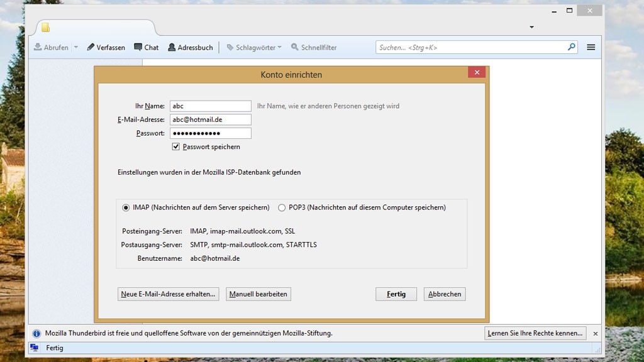This screenshot has width=644, height=362.
Task: Enable the Passwort speichern checkbox
Action: pyautogui.click(x=174, y=146)
